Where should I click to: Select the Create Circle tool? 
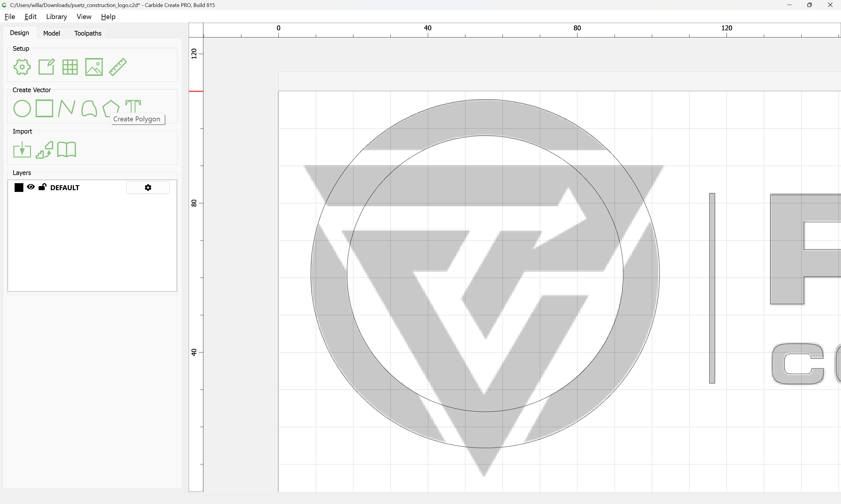(22, 108)
